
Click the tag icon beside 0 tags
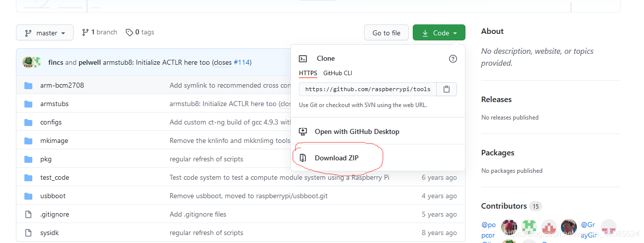[129, 32]
